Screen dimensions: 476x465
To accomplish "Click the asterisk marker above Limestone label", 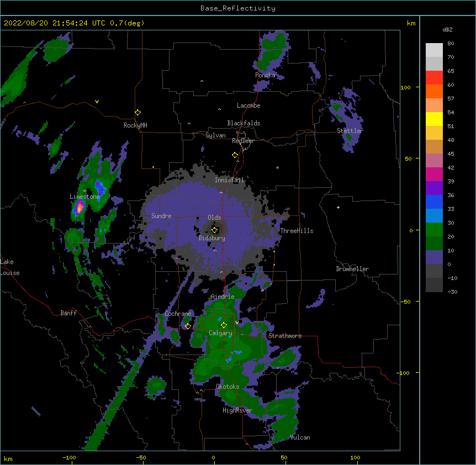I will pos(84,191).
